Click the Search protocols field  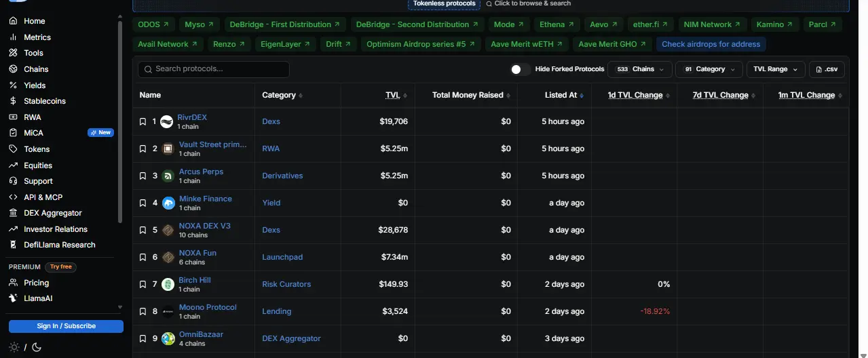pyautogui.click(x=214, y=69)
